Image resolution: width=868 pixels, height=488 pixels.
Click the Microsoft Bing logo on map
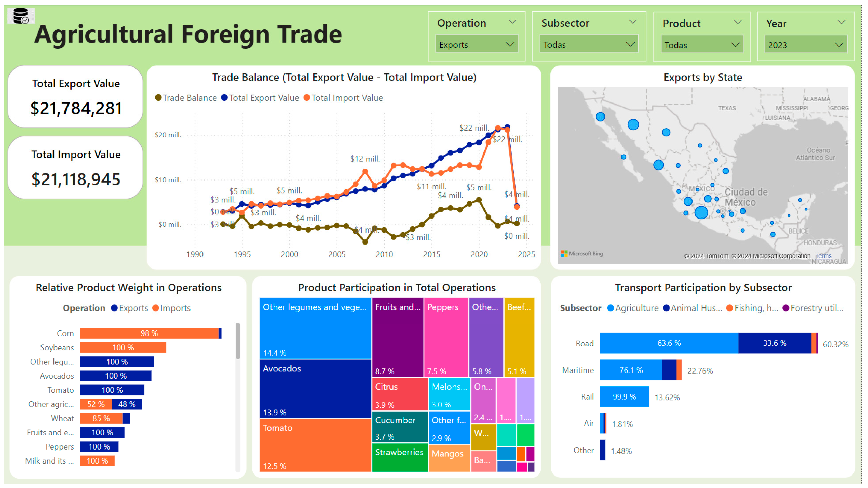point(581,254)
